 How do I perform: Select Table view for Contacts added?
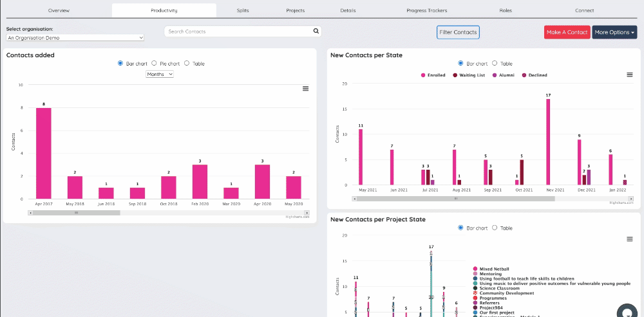(x=187, y=63)
